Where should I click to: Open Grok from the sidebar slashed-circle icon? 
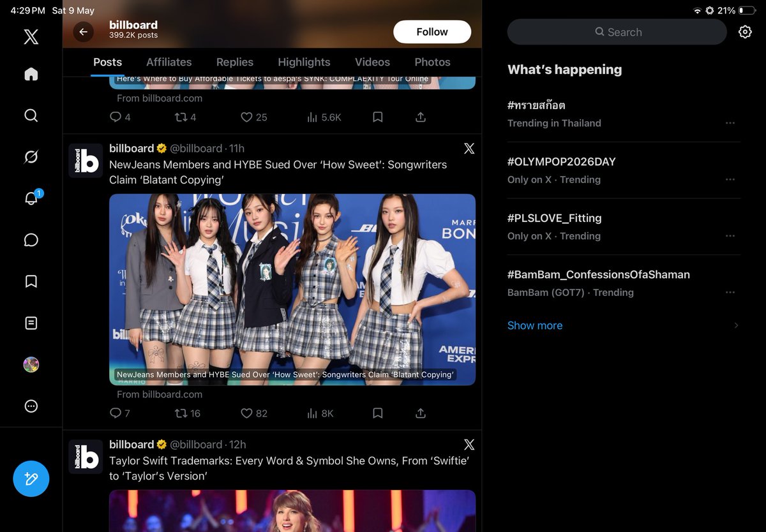(x=31, y=157)
